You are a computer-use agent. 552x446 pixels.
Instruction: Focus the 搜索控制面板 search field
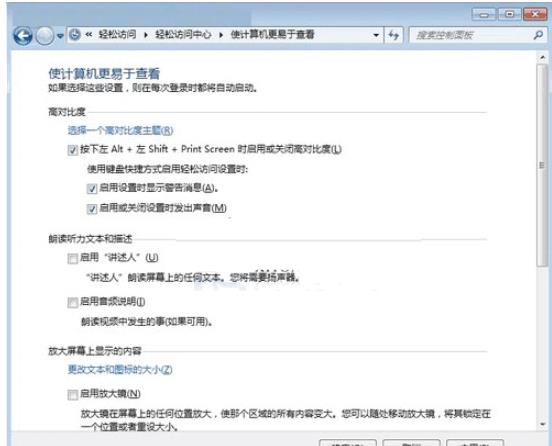coord(472,35)
